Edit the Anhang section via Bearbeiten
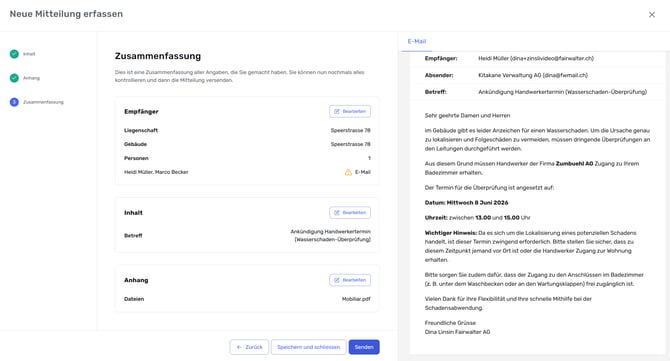The image size is (670, 361). tap(350, 280)
